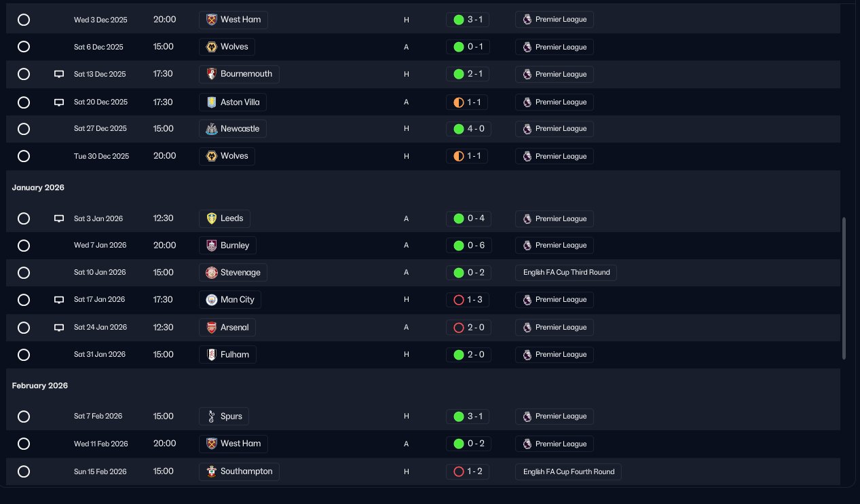The image size is (860, 504).
Task: Open Premier League tag on Fulham row
Action: click(x=554, y=355)
